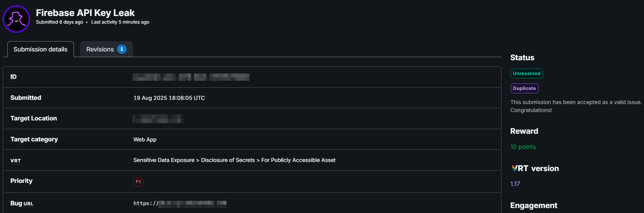644x213 pixels.
Task: Click the Web App target category value
Action: pyautogui.click(x=145, y=139)
